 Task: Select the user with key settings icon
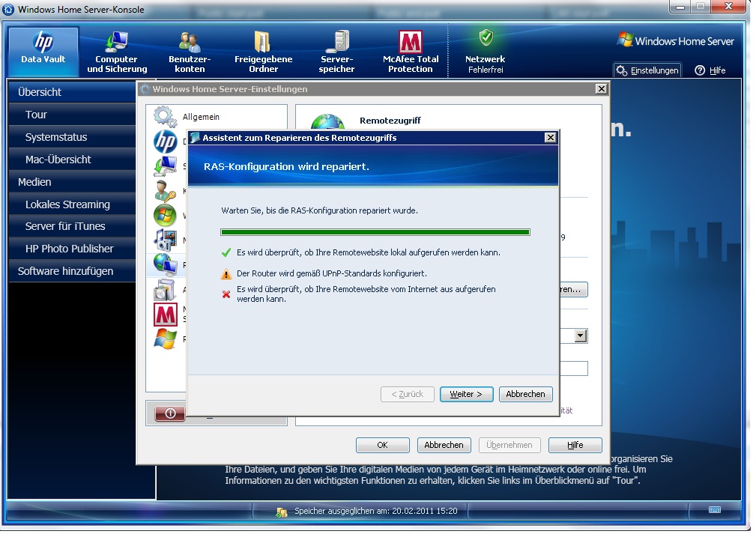click(x=166, y=191)
